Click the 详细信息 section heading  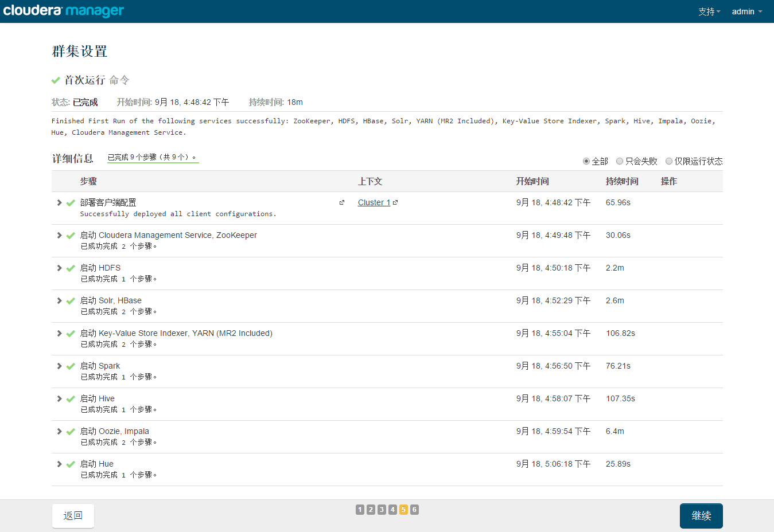point(73,158)
